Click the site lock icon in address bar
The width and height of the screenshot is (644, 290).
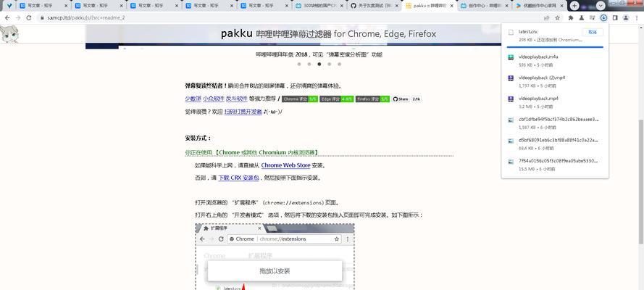[41, 18]
